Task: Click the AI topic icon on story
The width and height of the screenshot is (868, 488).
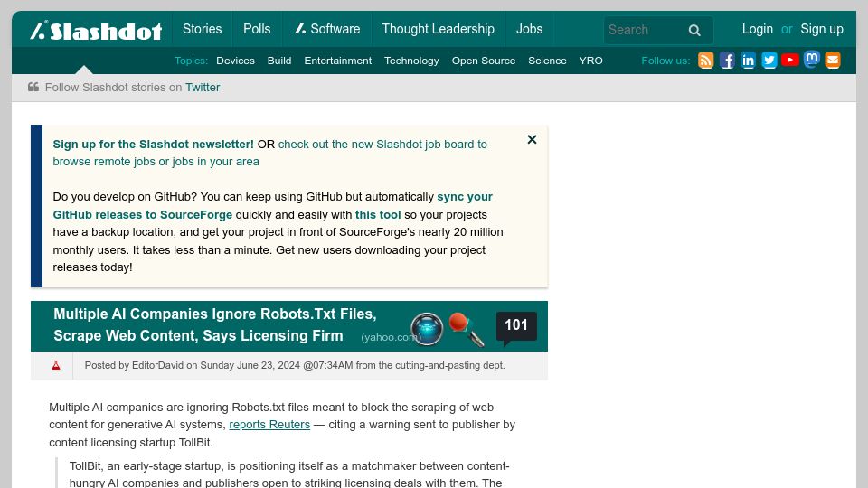Action: pyautogui.click(x=427, y=329)
